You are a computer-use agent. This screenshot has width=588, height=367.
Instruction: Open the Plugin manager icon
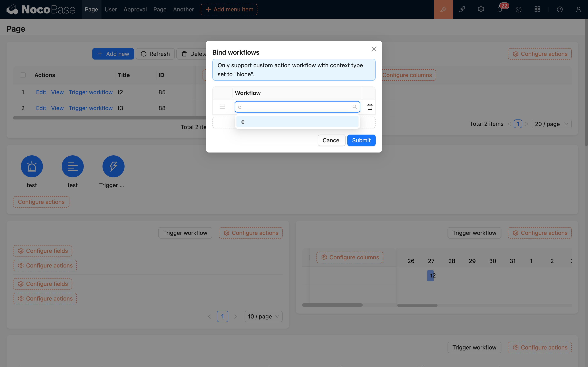click(462, 9)
